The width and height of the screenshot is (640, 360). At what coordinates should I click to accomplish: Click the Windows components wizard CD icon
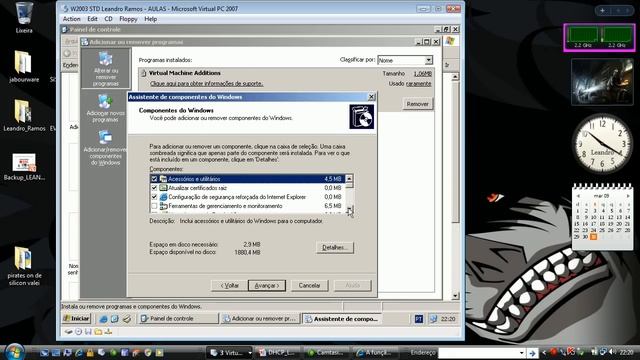coord(361,117)
